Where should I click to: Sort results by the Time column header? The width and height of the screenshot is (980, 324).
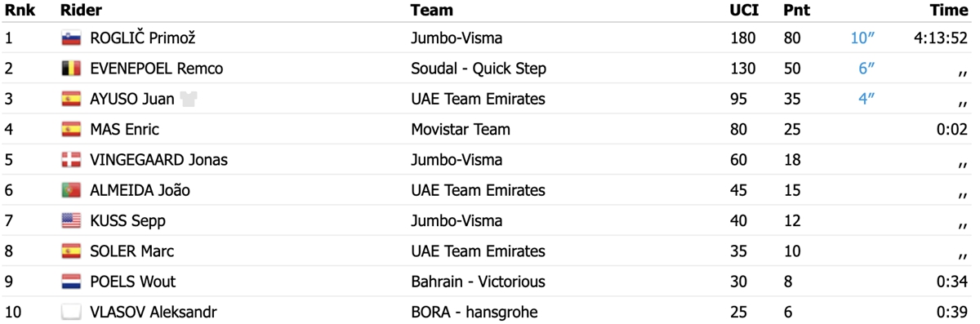pos(949,11)
